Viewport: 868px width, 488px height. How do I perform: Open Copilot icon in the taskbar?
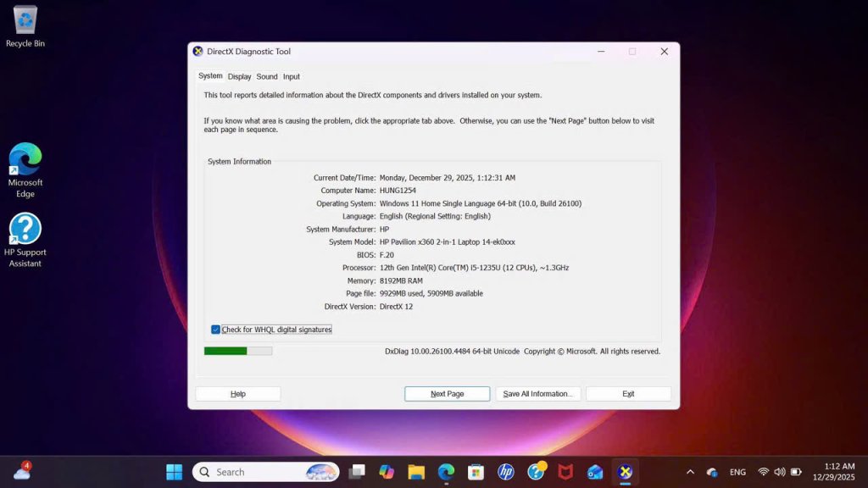coord(387,472)
